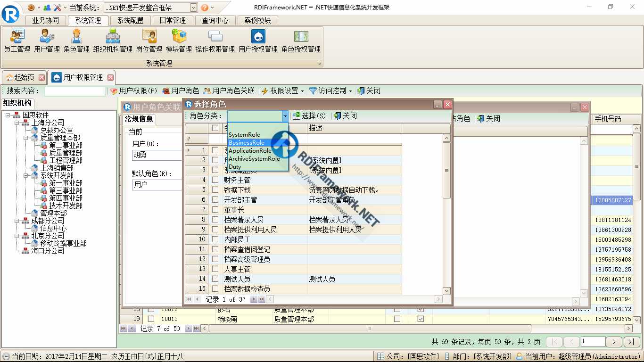Open 用户授权管理 ribbon icon
The image size is (644, 362).
point(258,41)
